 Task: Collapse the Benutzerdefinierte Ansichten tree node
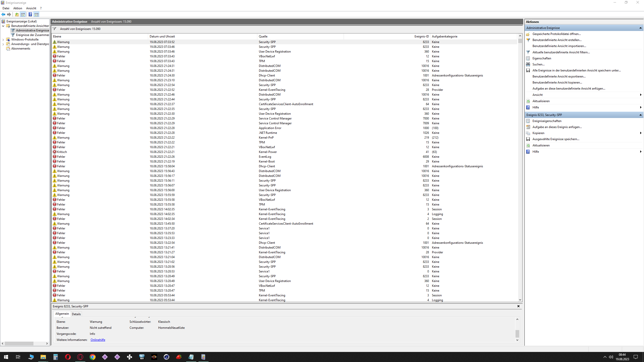[x=3, y=26]
